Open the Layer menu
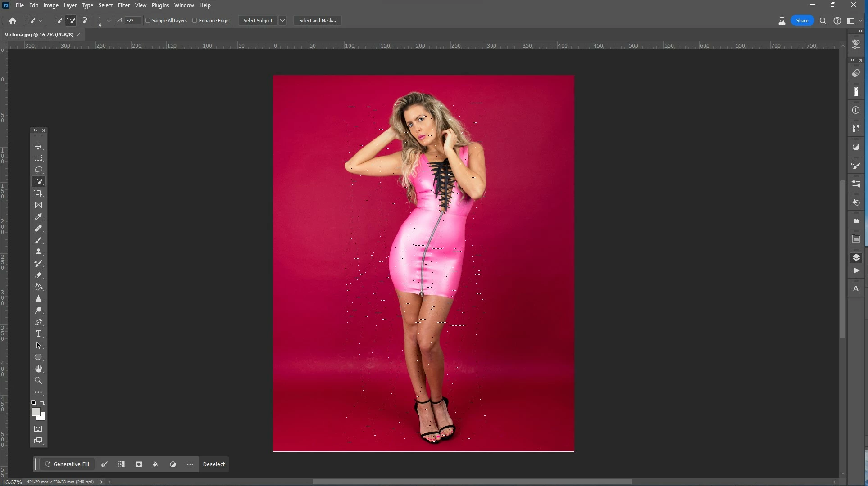This screenshot has height=486, width=868. coord(70,5)
